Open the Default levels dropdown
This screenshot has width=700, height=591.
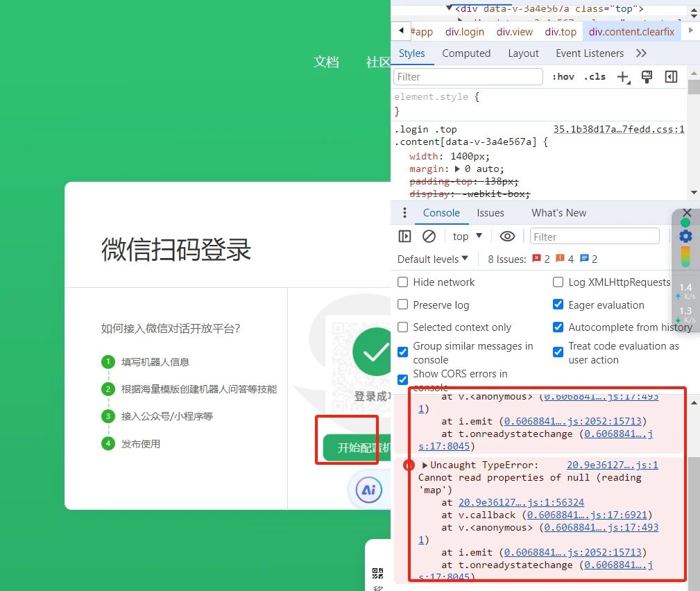tap(433, 259)
